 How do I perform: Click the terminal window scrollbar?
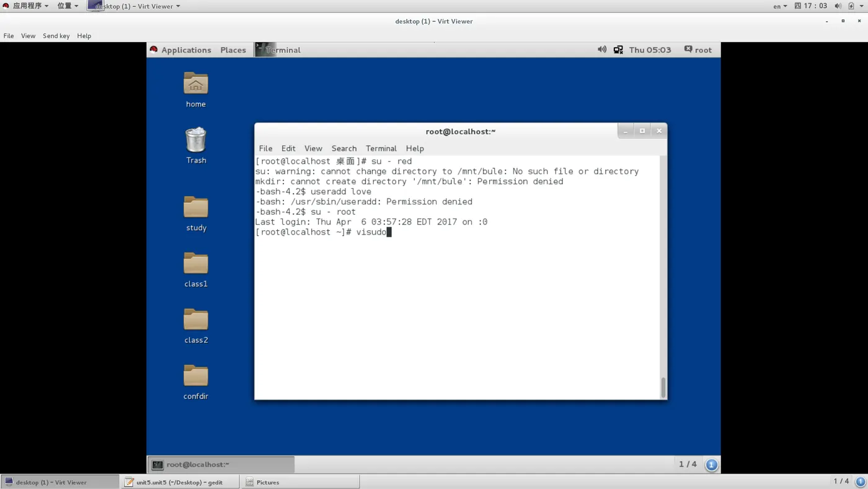point(663,387)
